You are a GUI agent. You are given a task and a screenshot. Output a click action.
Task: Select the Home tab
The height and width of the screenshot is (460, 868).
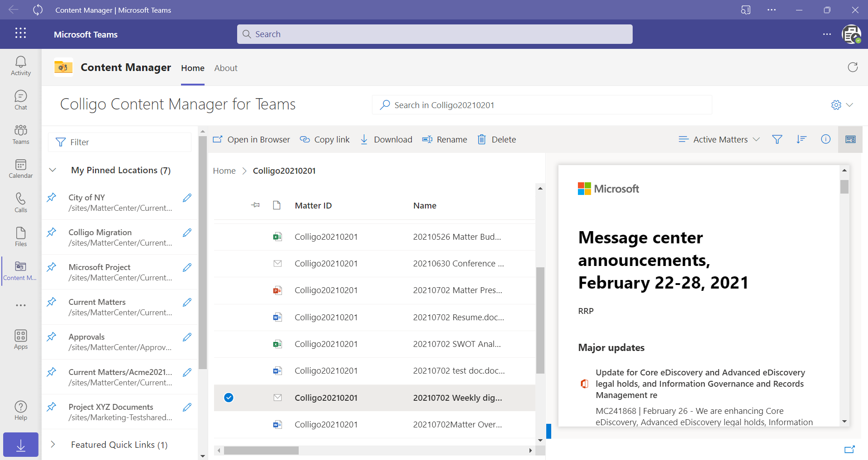[x=193, y=68]
